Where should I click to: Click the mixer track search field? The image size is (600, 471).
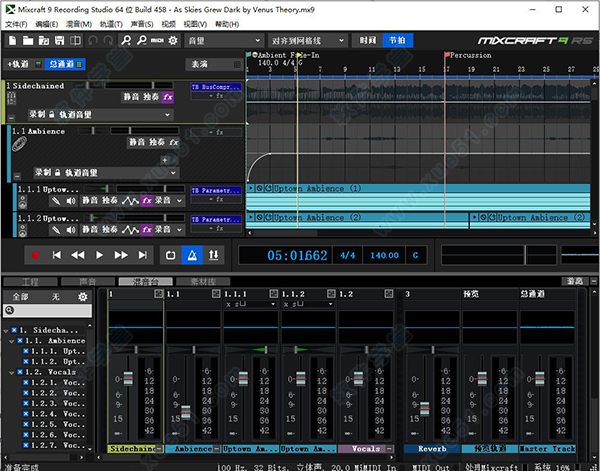click(x=47, y=310)
